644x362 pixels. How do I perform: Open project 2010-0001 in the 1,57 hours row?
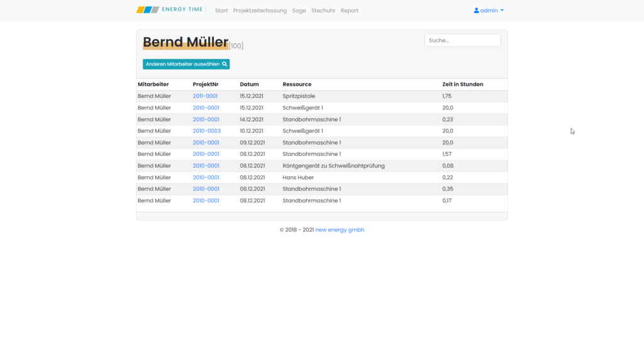click(206, 154)
